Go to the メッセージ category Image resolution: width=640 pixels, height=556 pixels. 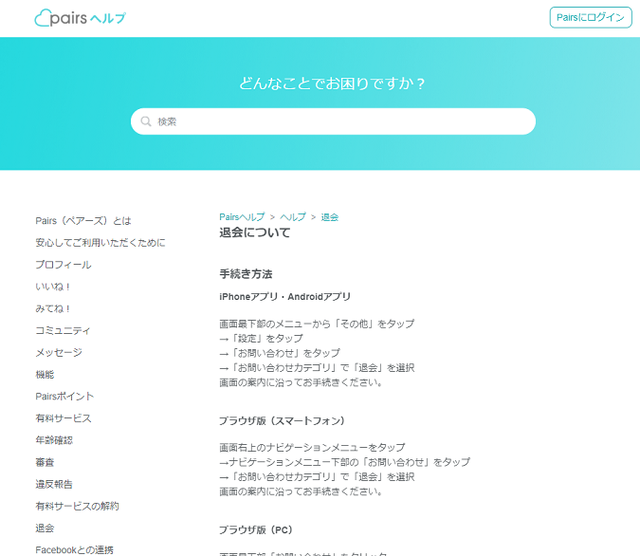[59, 352]
